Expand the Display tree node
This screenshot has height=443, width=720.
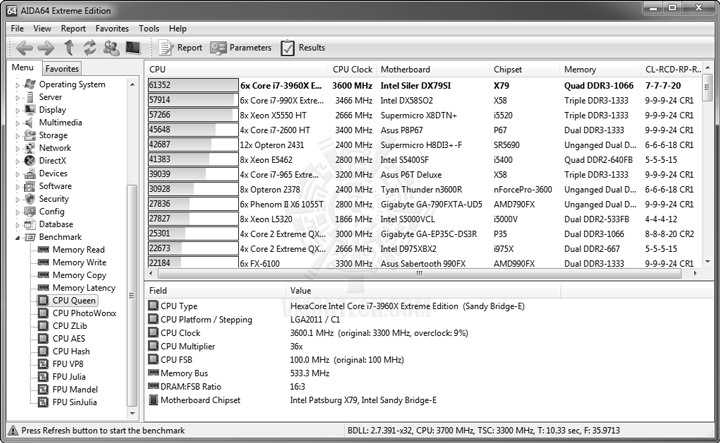click(18, 110)
